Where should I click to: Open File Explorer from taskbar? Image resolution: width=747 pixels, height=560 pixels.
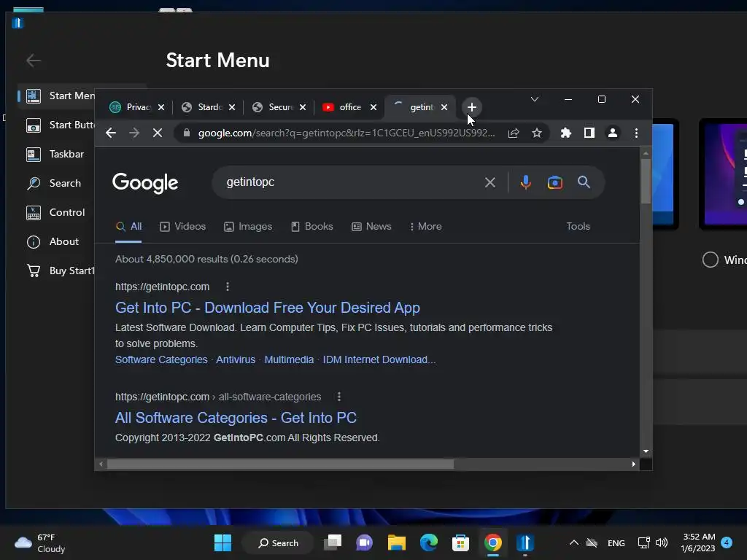[x=396, y=542]
